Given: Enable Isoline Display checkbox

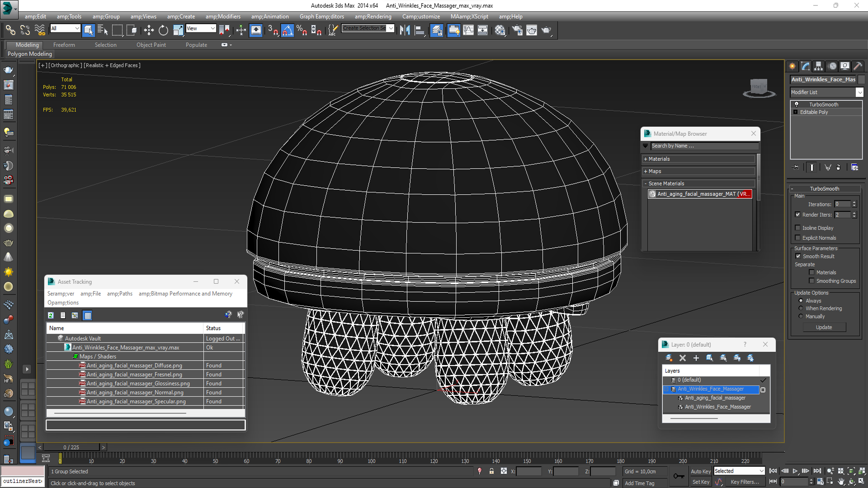Looking at the screenshot, I should (797, 228).
